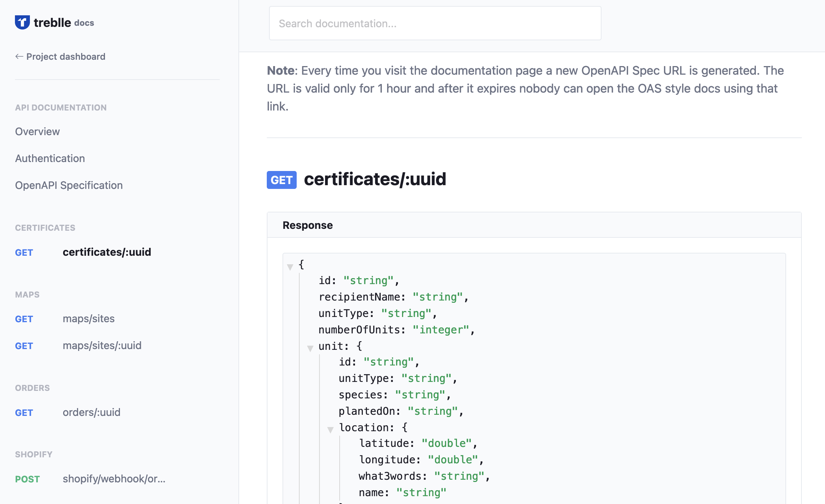This screenshot has width=825, height=504.
Task: Click the MAPS section label
Action: point(27,295)
